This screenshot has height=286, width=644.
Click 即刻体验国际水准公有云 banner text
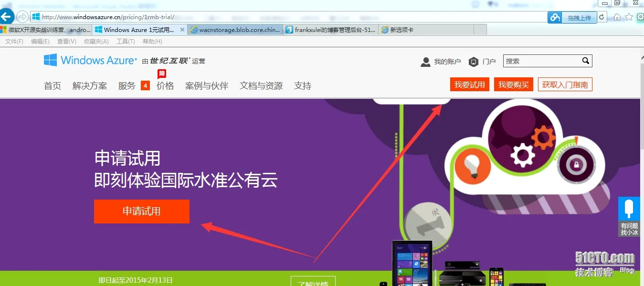pos(186,180)
